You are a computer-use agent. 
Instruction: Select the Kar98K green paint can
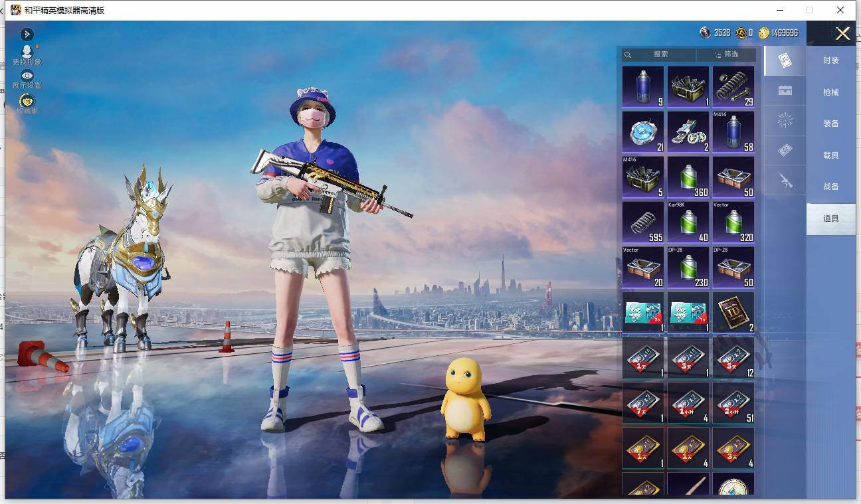pos(688,222)
